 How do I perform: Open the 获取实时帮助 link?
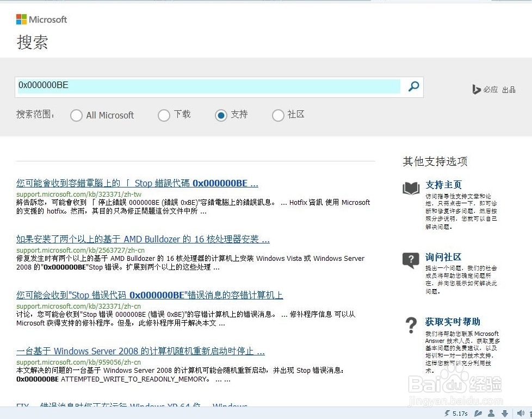pos(453,321)
